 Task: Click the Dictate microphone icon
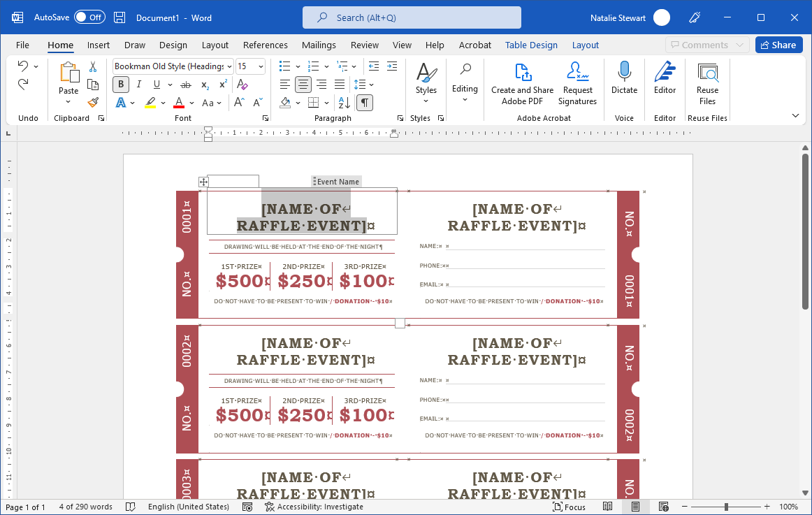coord(624,73)
